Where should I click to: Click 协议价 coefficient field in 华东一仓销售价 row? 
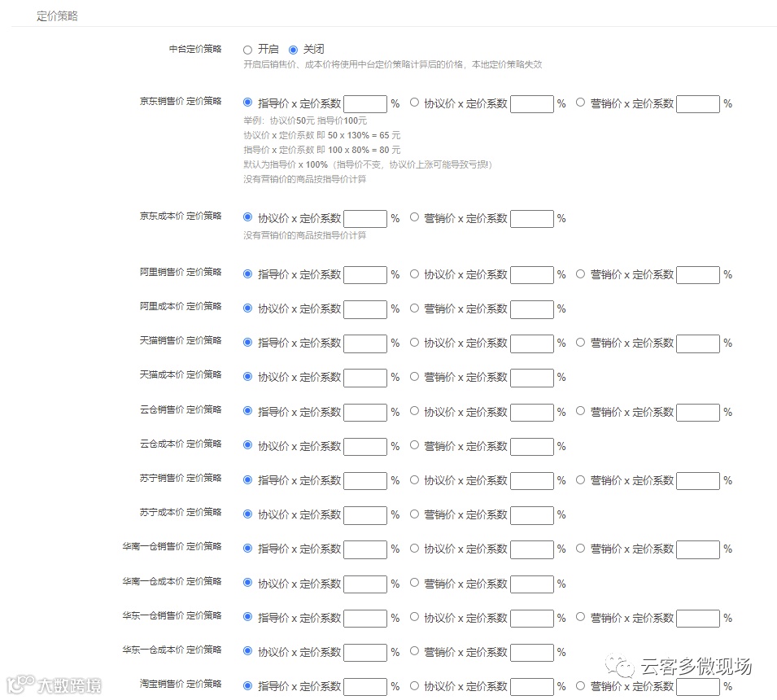pyautogui.click(x=532, y=619)
